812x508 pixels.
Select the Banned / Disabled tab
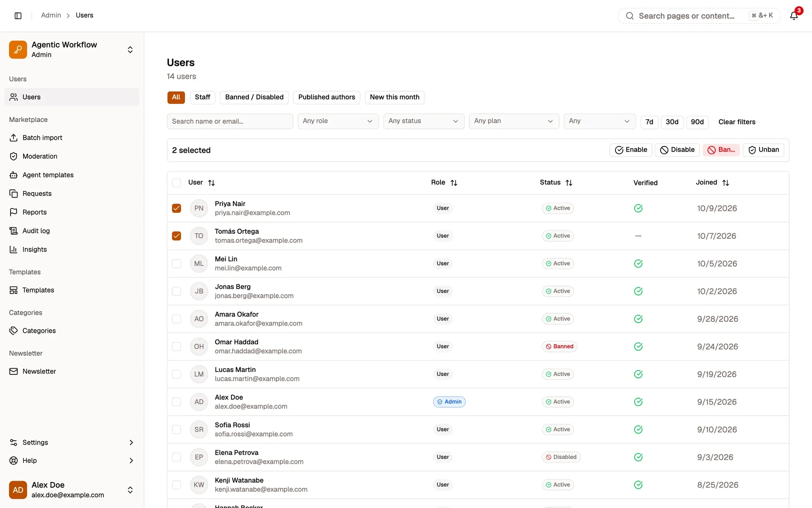254,97
